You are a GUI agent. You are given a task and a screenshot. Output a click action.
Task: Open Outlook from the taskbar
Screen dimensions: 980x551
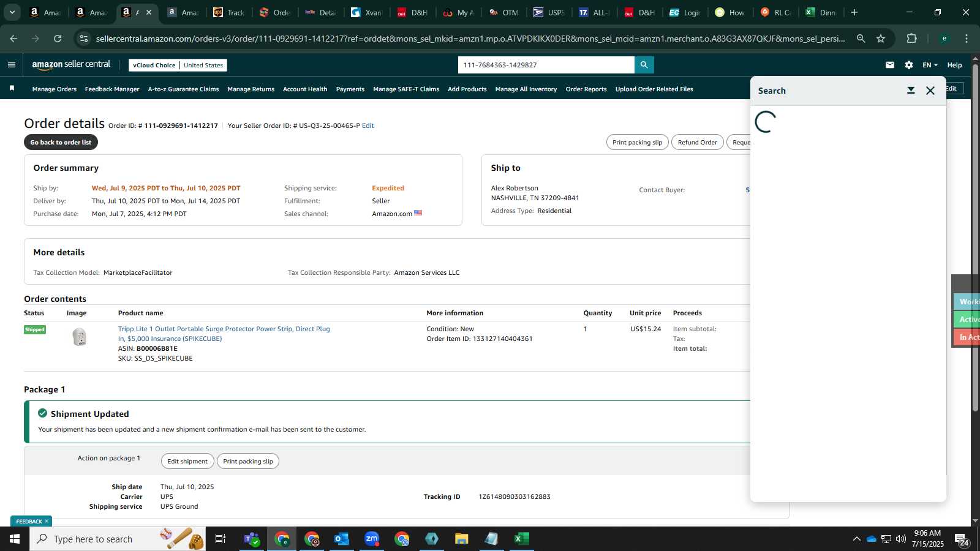pos(342,539)
